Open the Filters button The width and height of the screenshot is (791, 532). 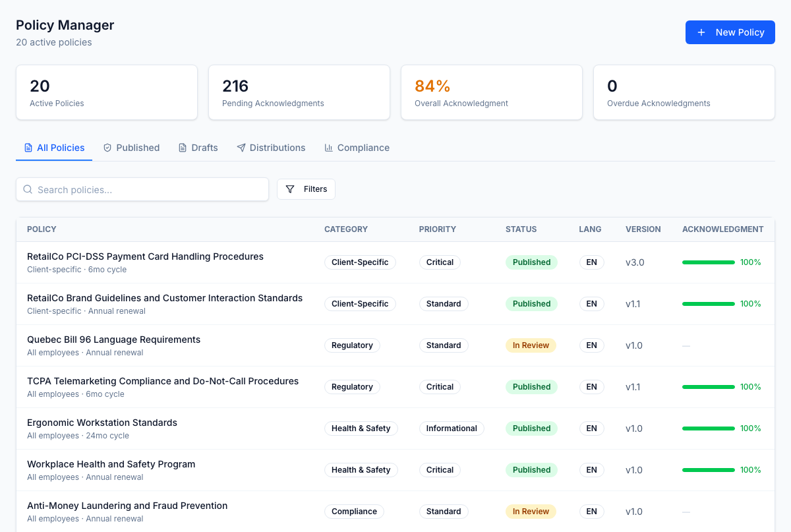click(x=306, y=189)
